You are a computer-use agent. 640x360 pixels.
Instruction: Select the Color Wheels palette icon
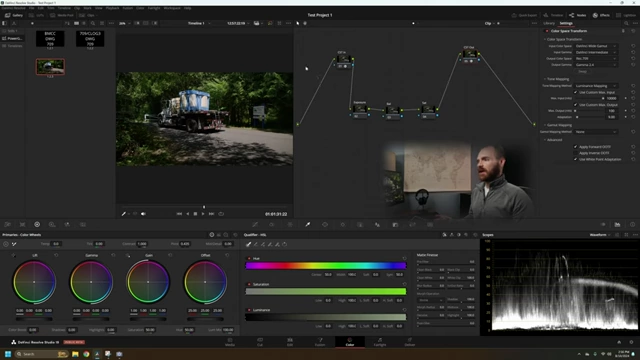click(37, 224)
